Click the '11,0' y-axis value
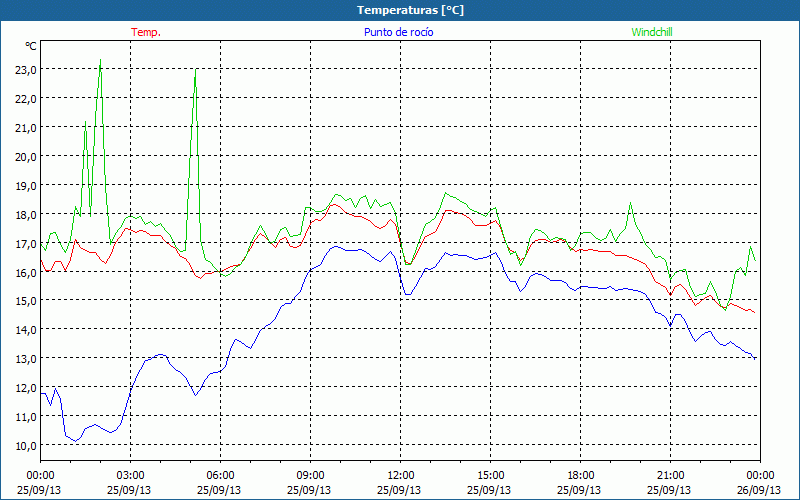Image resolution: width=800 pixels, height=500 pixels. pos(26,417)
